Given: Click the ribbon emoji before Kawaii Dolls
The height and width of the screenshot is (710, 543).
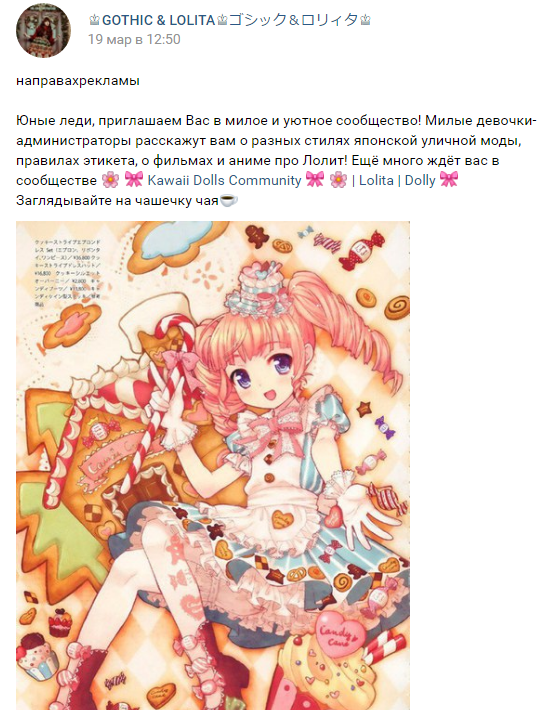Looking at the screenshot, I should pyautogui.click(x=134, y=180).
